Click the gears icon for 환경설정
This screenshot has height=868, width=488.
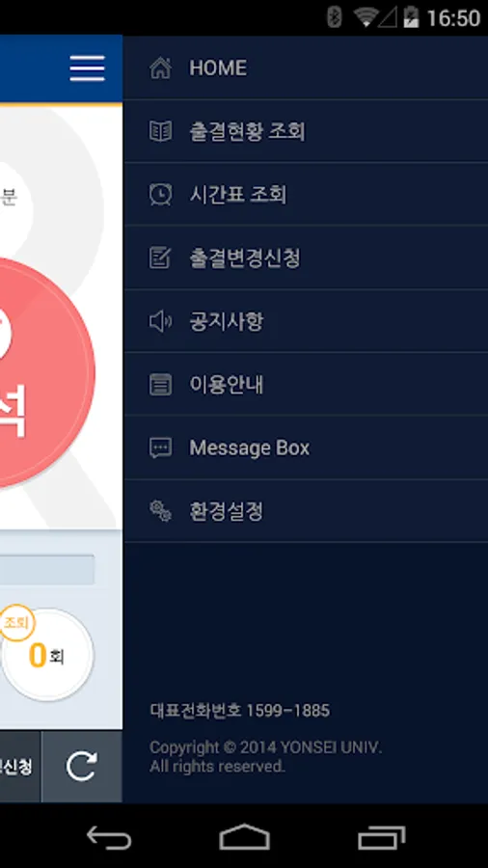[x=160, y=511]
